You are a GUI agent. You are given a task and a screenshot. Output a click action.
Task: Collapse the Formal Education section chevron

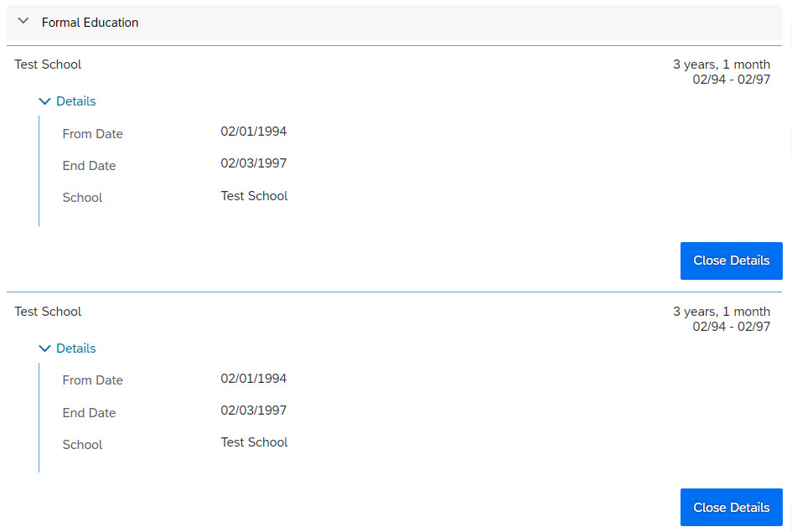coord(23,21)
